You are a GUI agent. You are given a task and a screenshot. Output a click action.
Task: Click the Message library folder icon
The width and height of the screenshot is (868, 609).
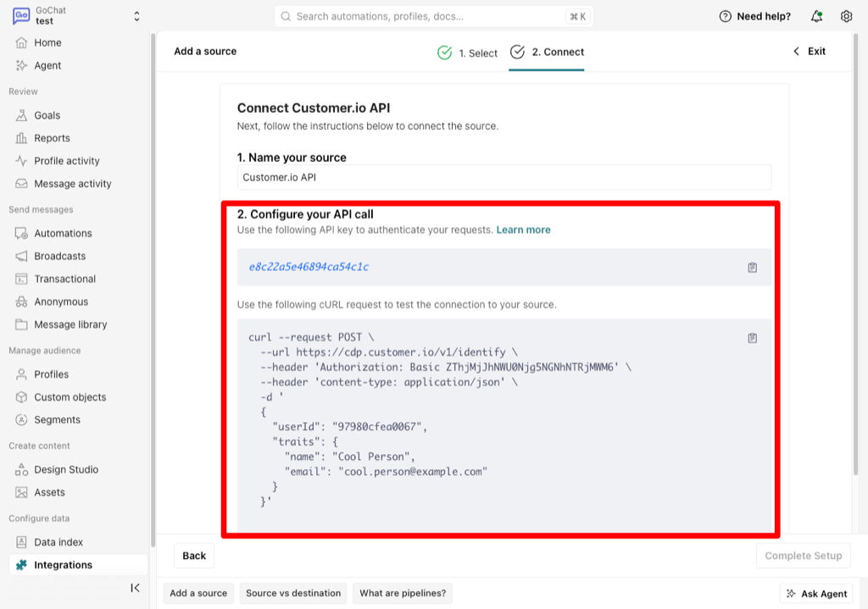21,324
